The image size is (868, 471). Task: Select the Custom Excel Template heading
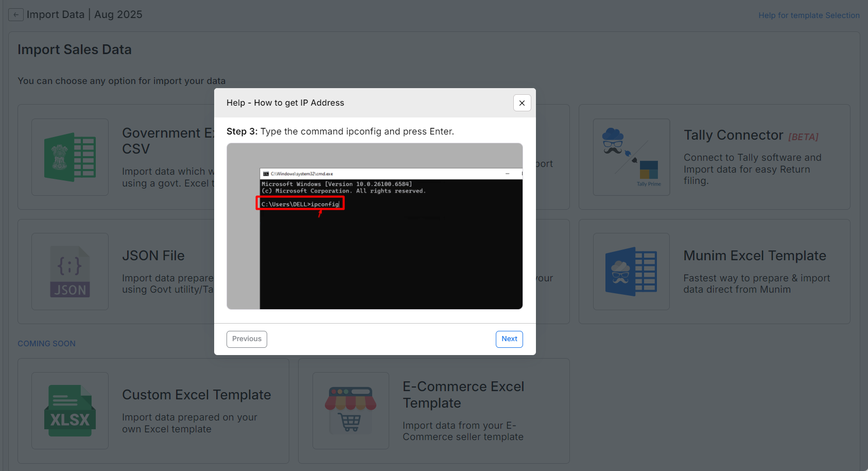click(x=196, y=395)
